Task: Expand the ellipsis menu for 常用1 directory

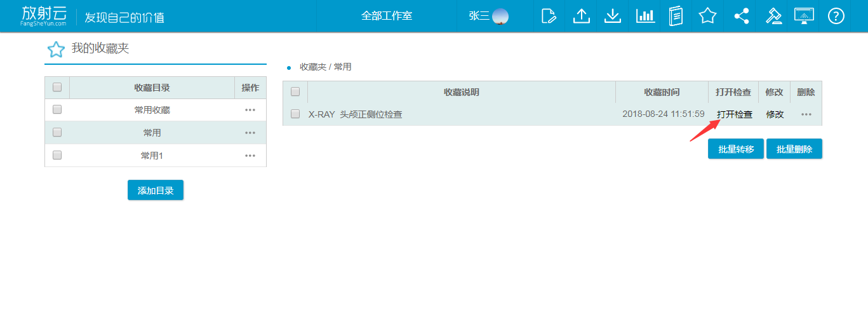Action: click(250, 156)
